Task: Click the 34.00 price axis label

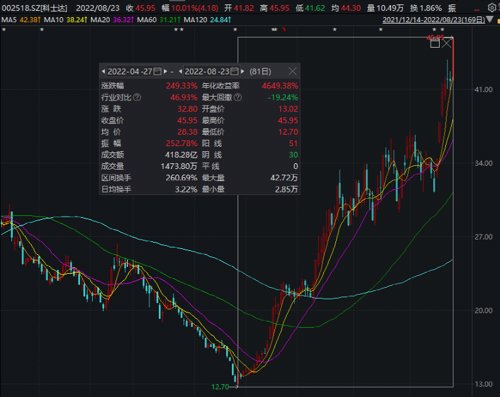Action: click(x=483, y=163)
